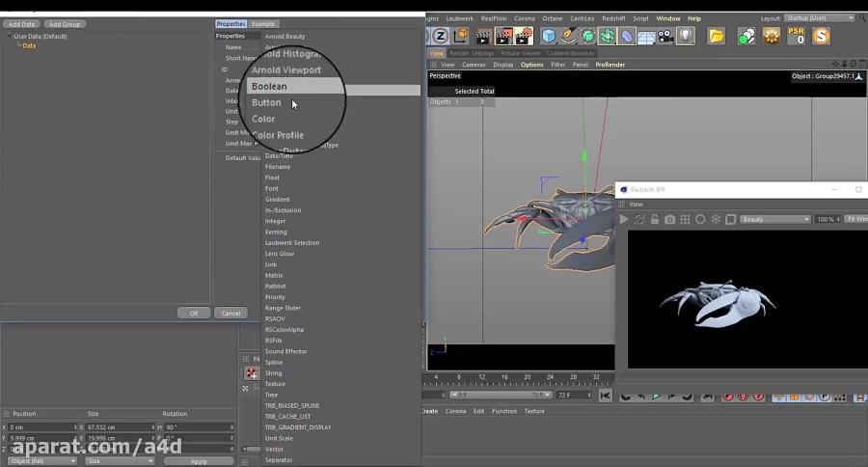Click the Add Group button
The height and width of the screenshot is (467, 868).
click(x=65, y=24)
